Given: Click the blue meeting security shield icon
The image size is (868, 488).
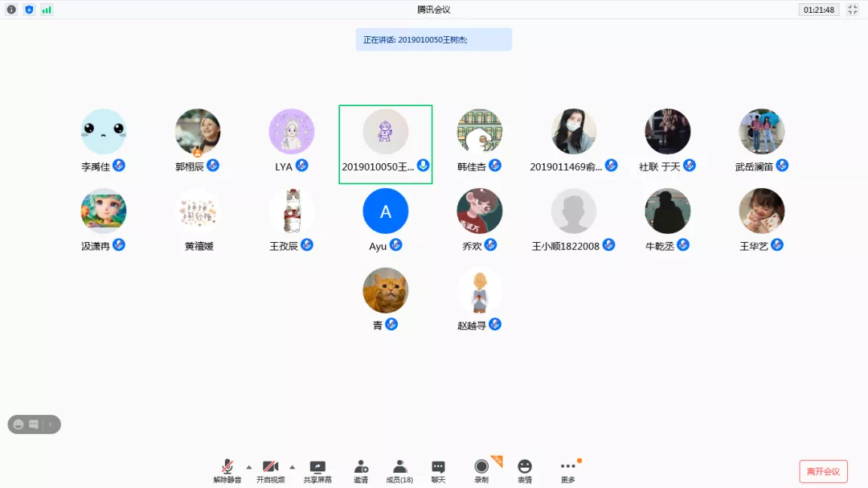Looking at the screenshot, I should 29,10.
